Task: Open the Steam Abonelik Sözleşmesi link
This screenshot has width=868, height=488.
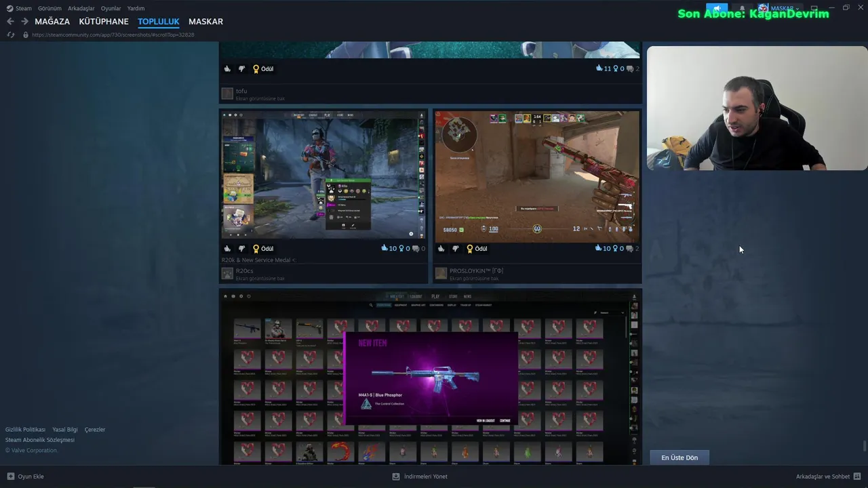Action: click(40, 440)
